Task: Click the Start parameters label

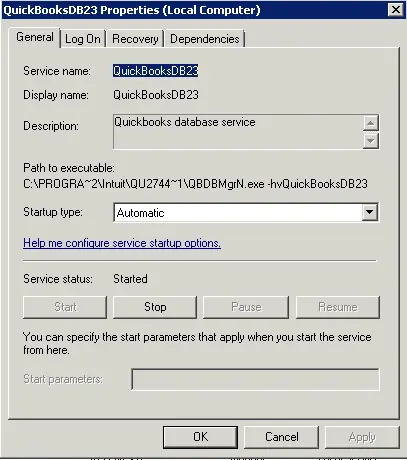Action: coord(63,379)
